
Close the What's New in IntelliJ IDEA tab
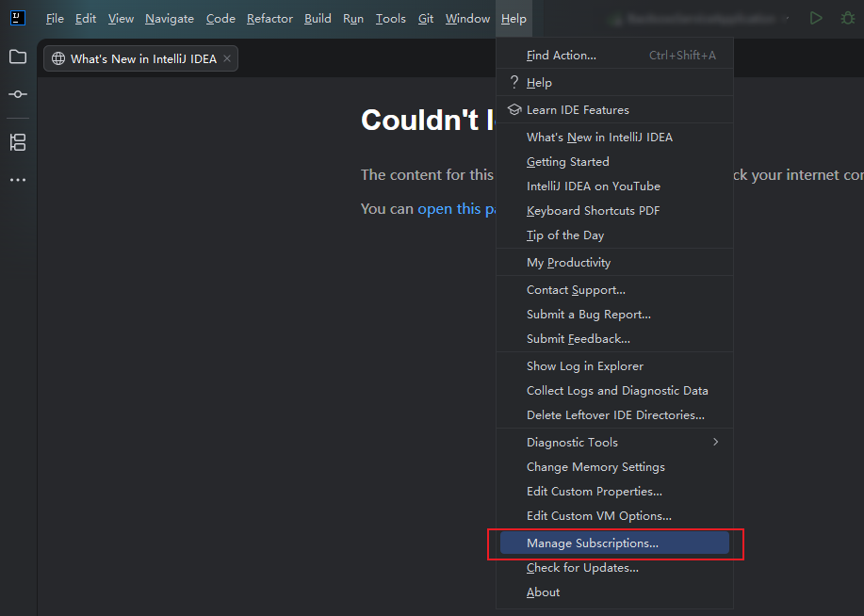pyautogui.click(x=227, y=58)
